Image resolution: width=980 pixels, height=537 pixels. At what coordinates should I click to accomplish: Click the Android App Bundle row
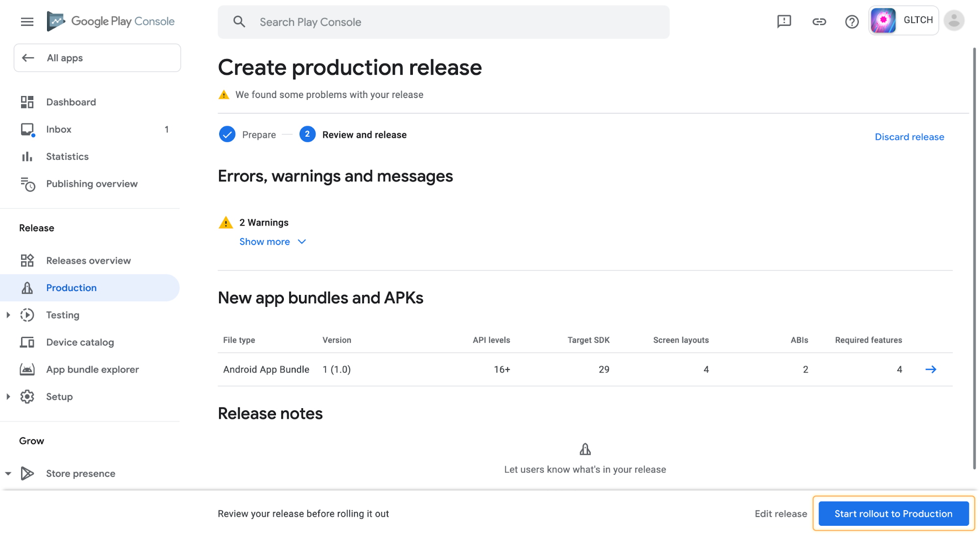(x=585, y=369)
